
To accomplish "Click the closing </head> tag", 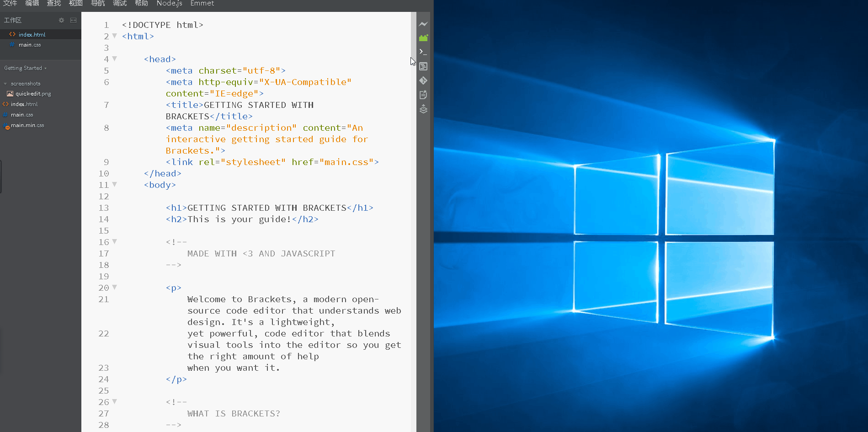I will (x=163, y=173).
